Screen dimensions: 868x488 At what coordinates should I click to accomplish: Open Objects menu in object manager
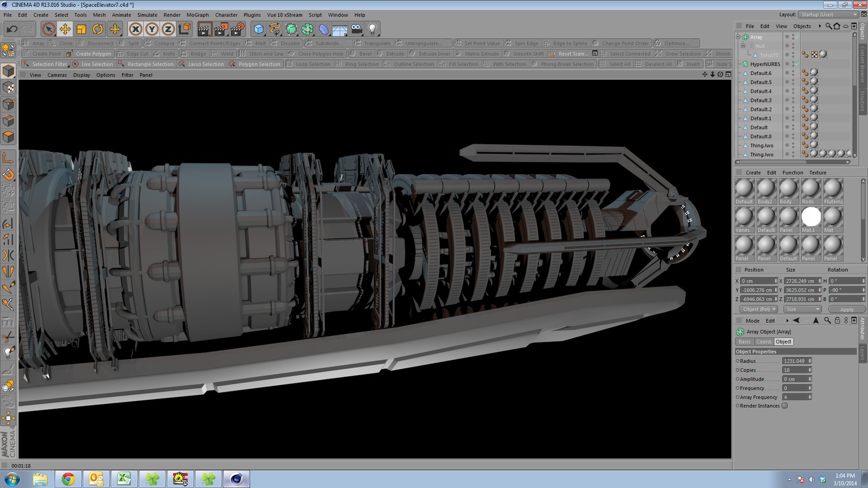802,26
